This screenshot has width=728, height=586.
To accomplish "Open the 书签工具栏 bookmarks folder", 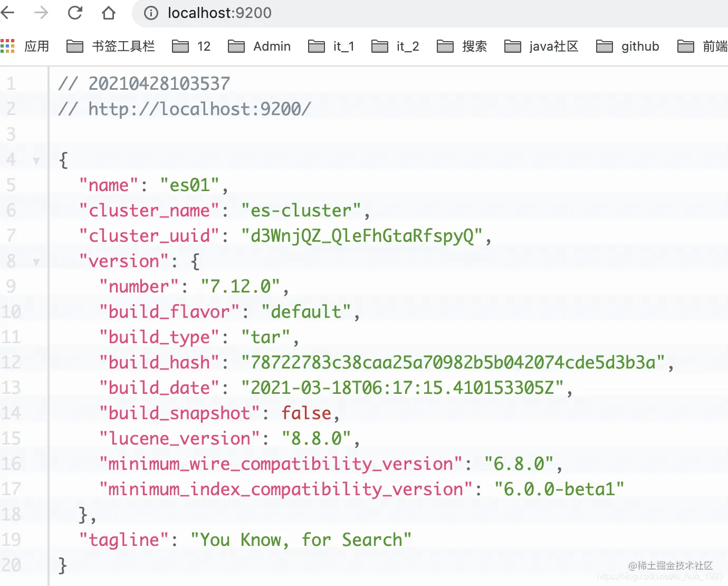I will coord(111,46).
